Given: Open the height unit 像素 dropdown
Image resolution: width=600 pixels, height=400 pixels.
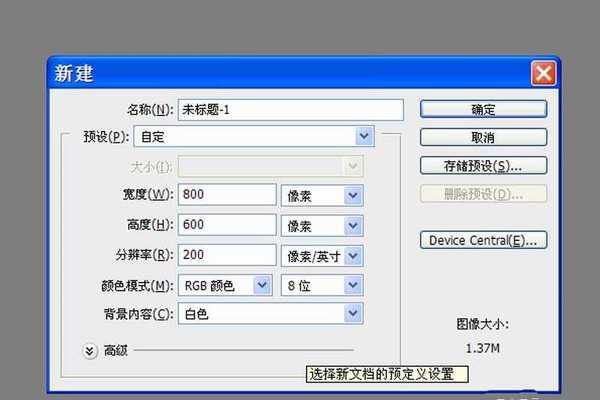Looking at the screenshot, I should (x=321, y=225).
